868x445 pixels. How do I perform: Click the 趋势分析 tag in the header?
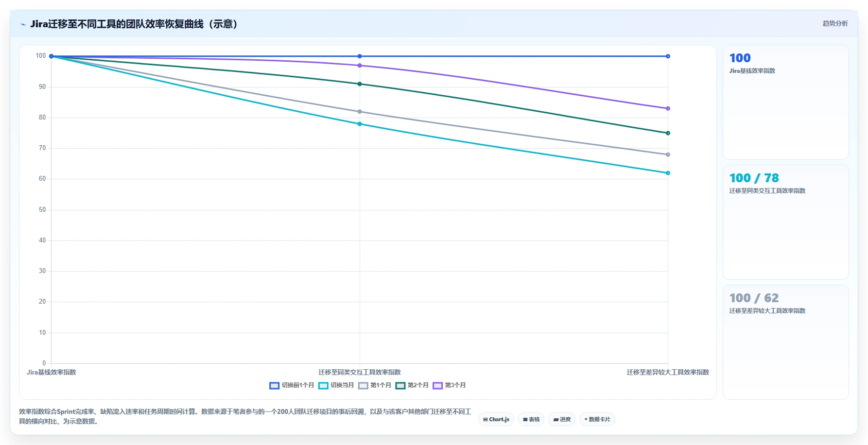tap(835, 23)
